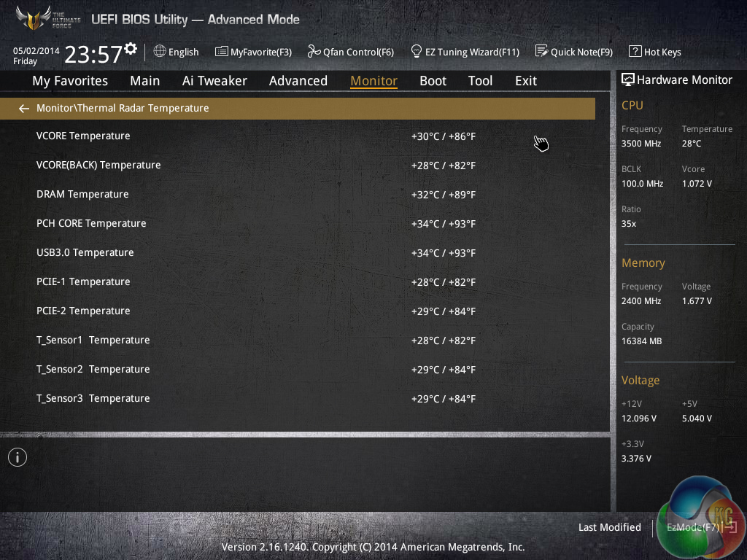
Task: Open settings gear next to the clock
Action: click(130, 49)
